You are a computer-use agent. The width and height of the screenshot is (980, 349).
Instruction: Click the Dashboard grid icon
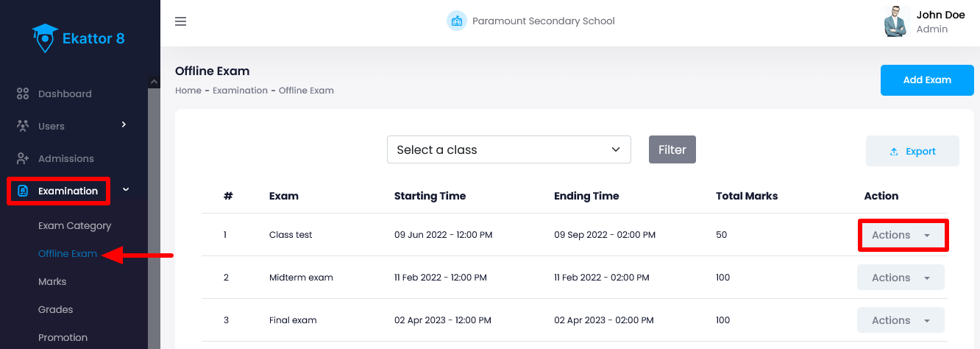pyautogui.click(x=23, y=94)
